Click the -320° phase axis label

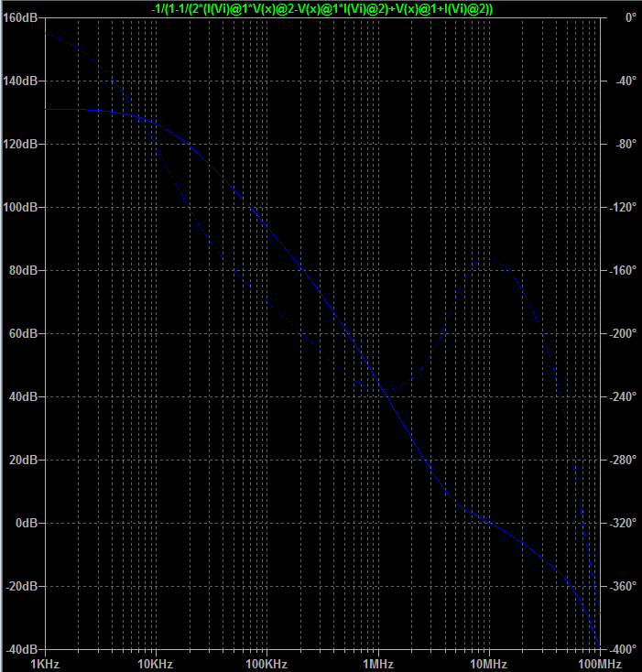tap(623, 523)
